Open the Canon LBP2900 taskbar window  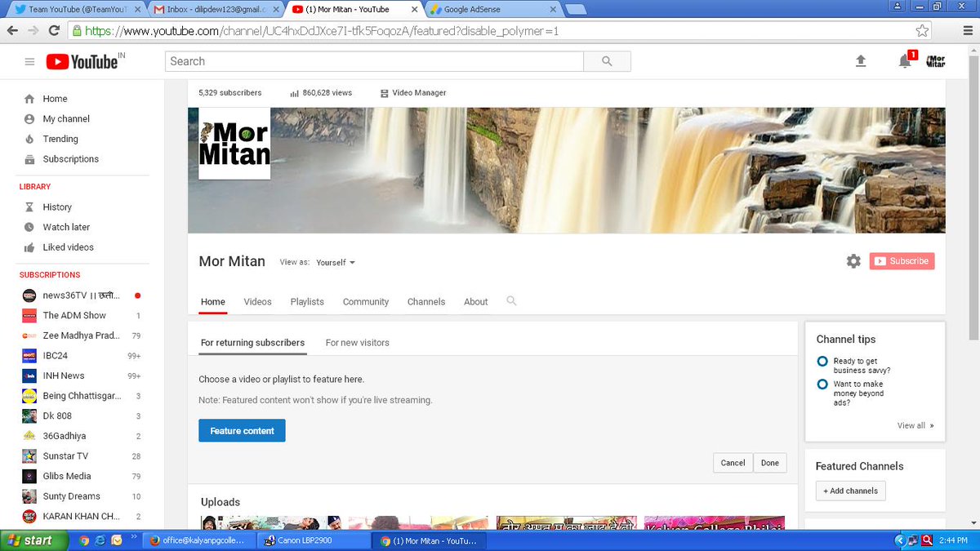pos(314,540)
